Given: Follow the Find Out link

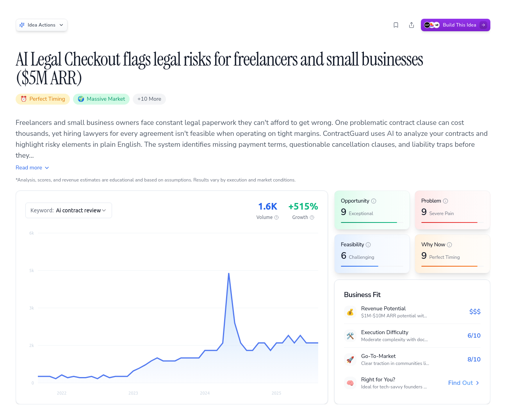Looking at the screenshot, I should [463, 383].
